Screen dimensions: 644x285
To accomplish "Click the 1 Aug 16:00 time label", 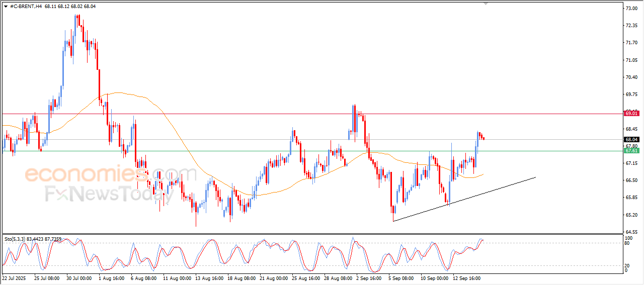I will [x=111, y=278].
